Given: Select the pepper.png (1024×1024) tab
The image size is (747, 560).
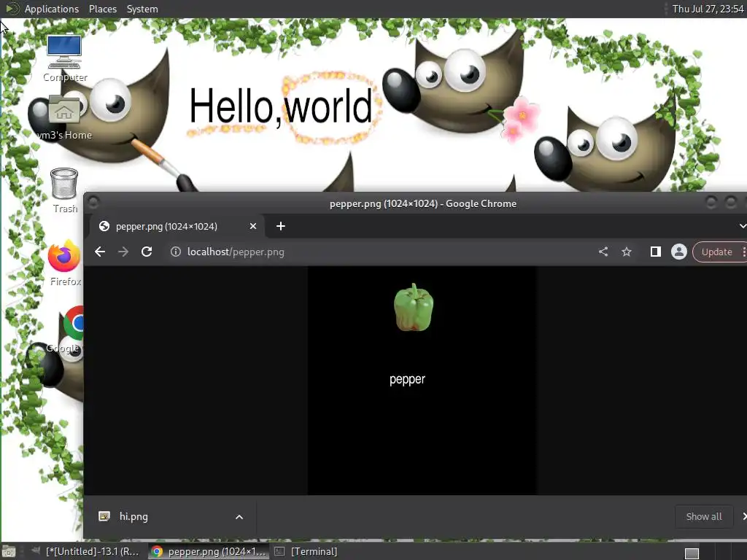Looking at the screenshot, I should (x=178, y=226).
